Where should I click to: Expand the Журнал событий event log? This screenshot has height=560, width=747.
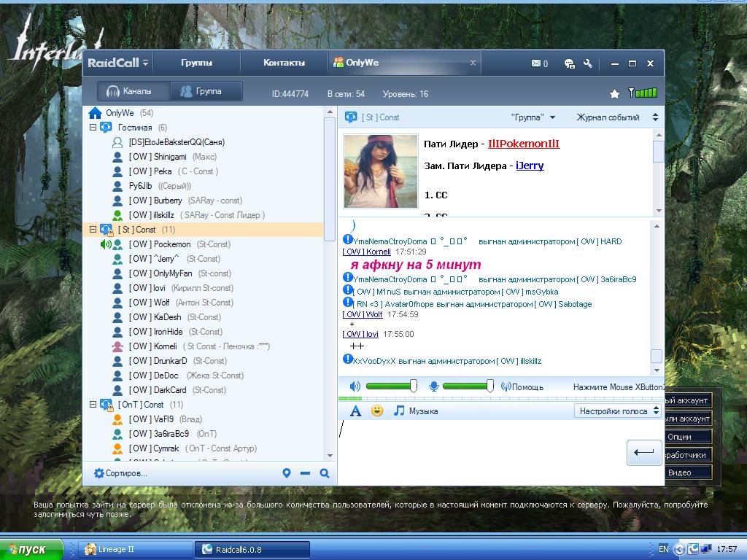pyautogui.click(x=617, y=117)
